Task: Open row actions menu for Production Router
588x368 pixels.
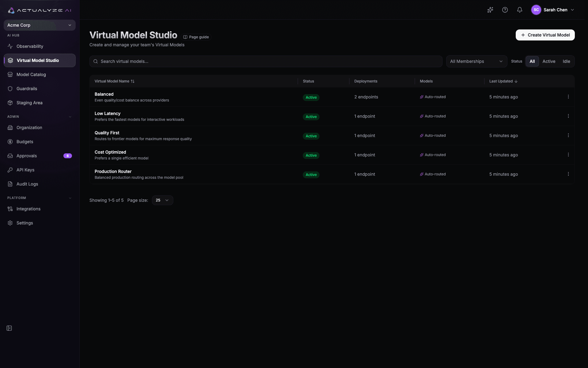Action: coord(568,174)
